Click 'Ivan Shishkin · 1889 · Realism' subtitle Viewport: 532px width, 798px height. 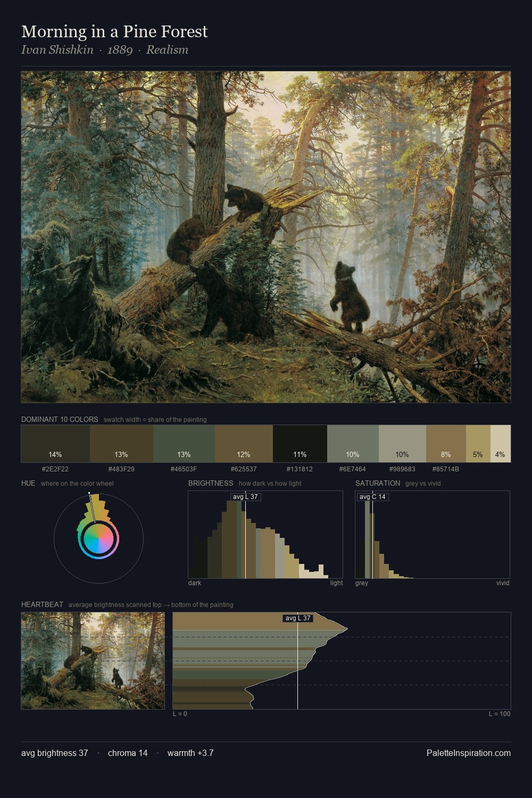coord(105,50)
